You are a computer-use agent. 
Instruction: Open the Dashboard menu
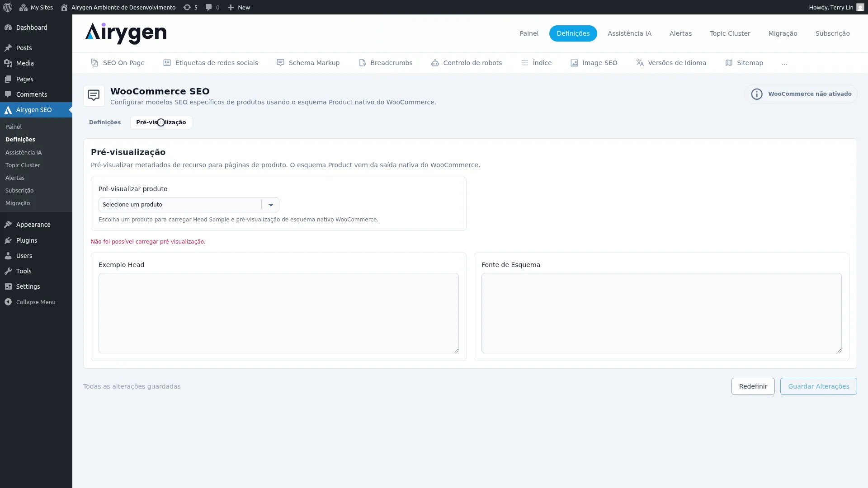[x=36, y=28]
